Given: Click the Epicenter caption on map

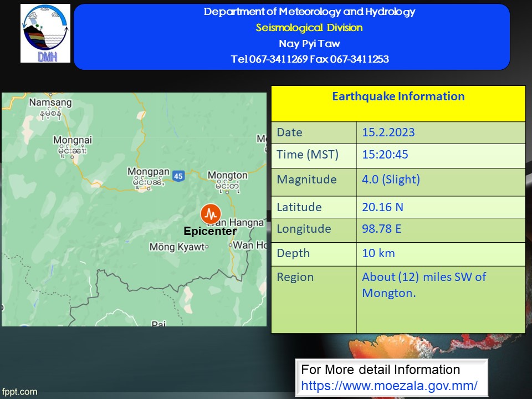Looking at the screenshot, I should pyautogui.click(x=210, y=231).
